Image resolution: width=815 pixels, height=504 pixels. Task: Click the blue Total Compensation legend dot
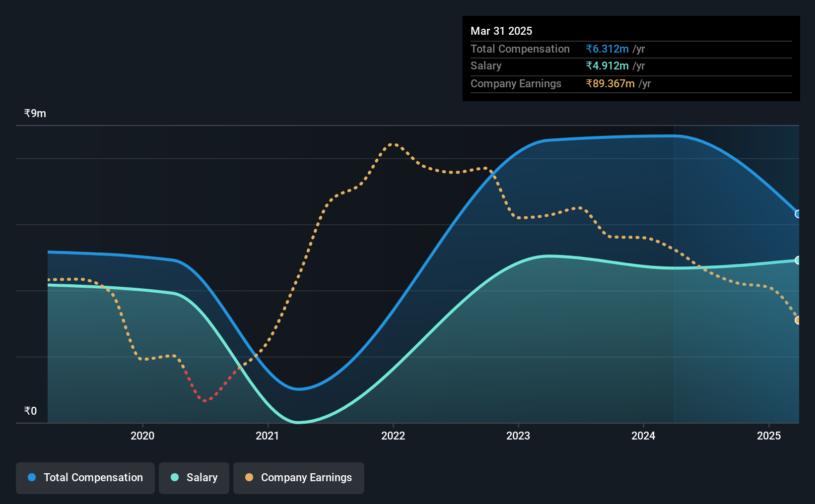(32, 477)
